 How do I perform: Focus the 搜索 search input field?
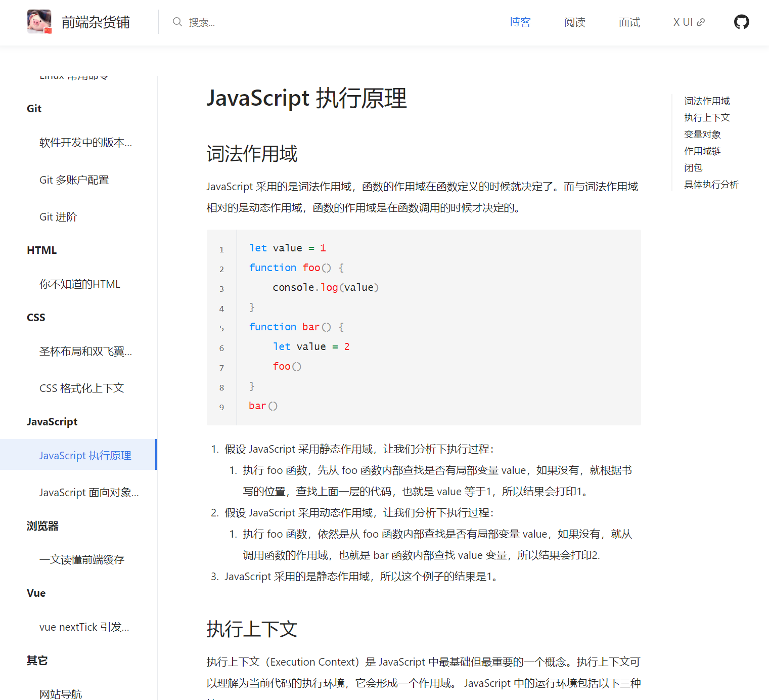tap(202, 22)
